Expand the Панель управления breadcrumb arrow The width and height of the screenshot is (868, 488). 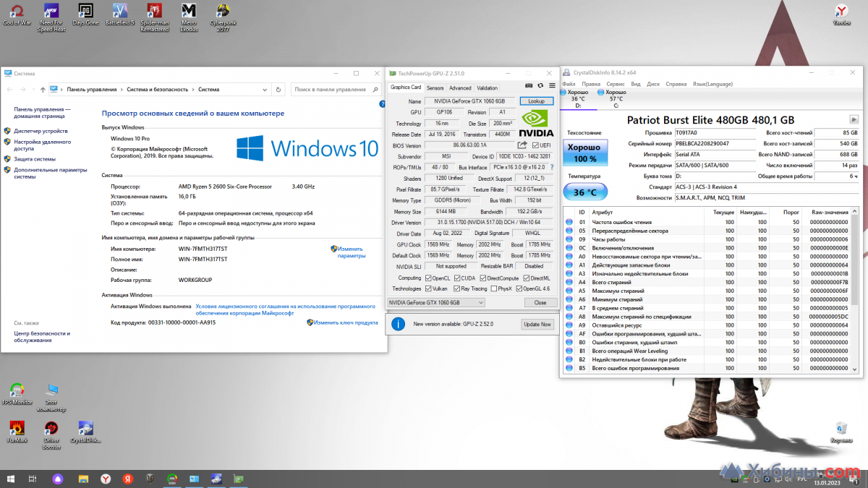tap(120, 90)
